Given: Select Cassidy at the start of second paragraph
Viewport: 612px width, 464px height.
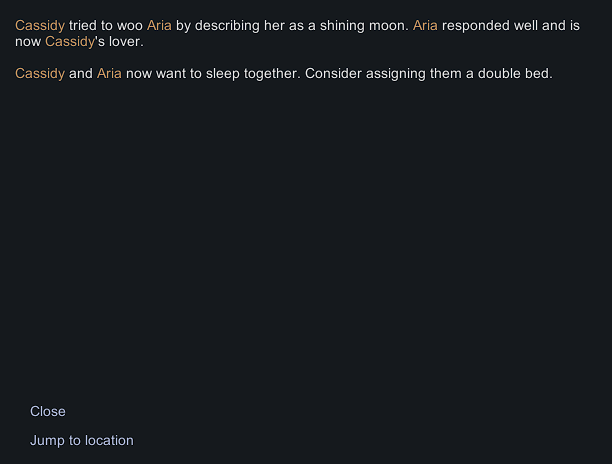Looking at the screenshot, I should coord(40,73).
